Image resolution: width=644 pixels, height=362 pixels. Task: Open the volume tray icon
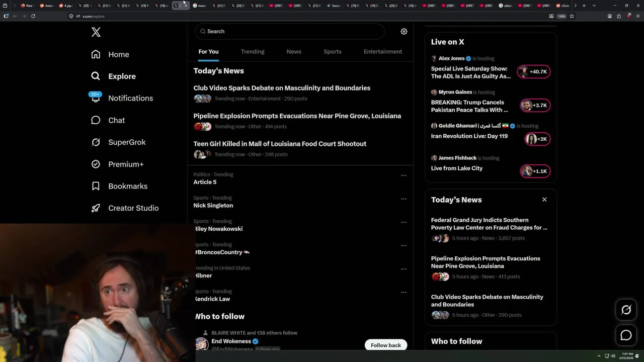tap(613, 356)
